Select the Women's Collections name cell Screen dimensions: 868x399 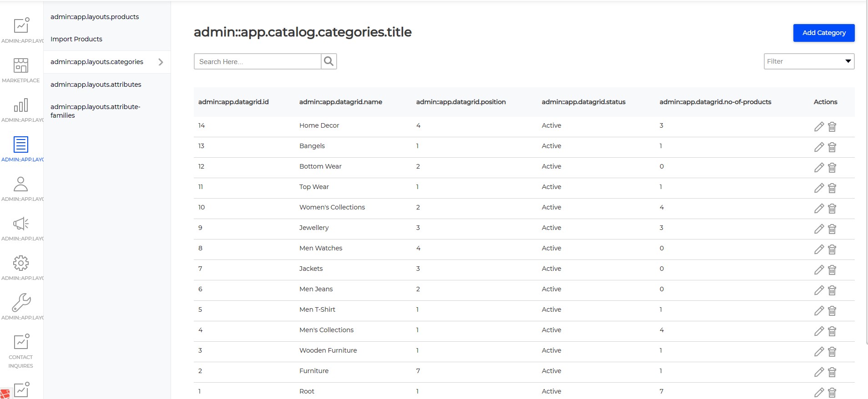pos(332,207)
